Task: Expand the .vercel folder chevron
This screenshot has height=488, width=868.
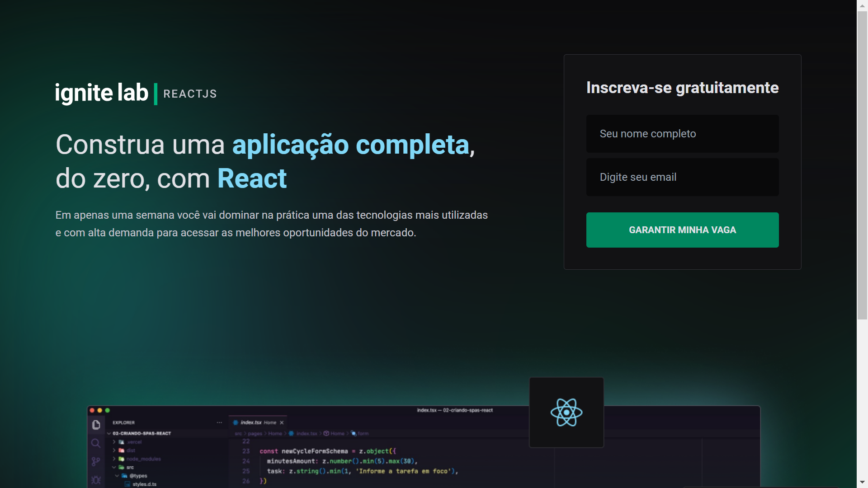Action: [x=114, y=442]
